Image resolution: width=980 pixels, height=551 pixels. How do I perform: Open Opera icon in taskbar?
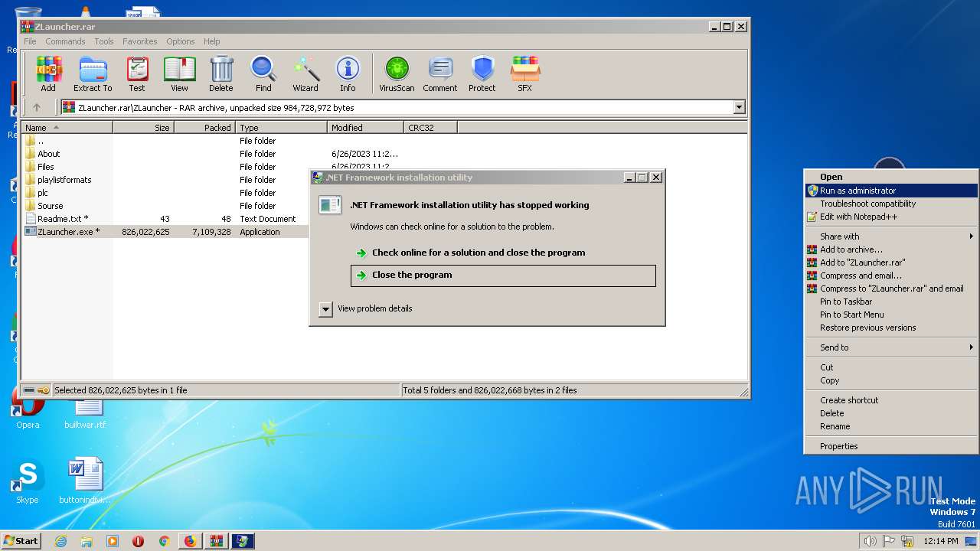138,541
